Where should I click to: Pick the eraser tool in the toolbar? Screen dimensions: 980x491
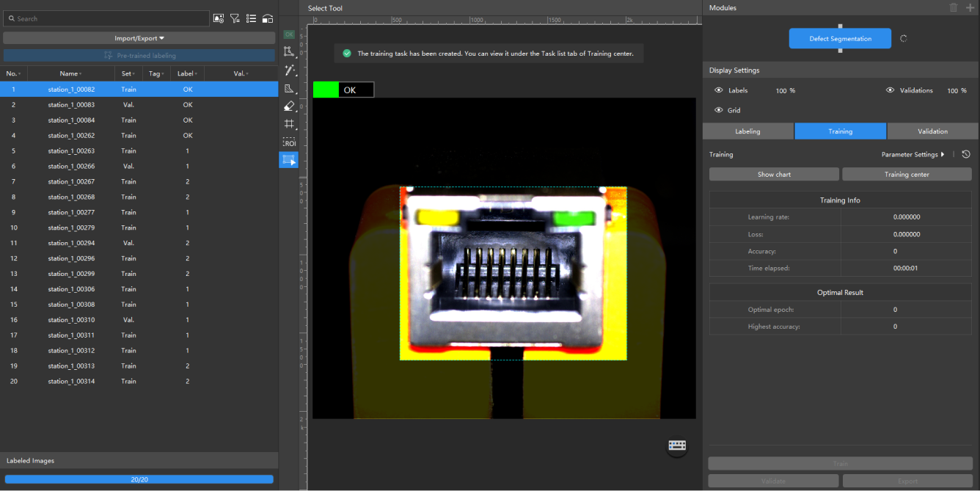click(x=289, y=106)
